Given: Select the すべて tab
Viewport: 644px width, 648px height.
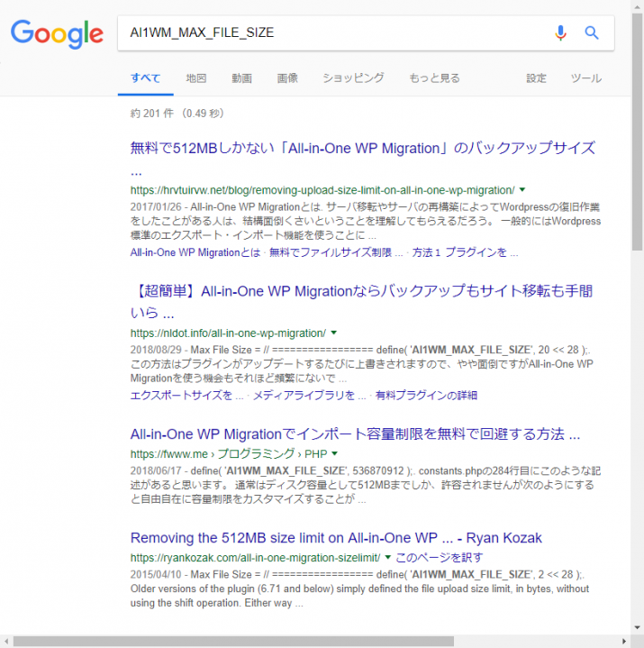Looking at the screenshot, I should coord(146,78).
